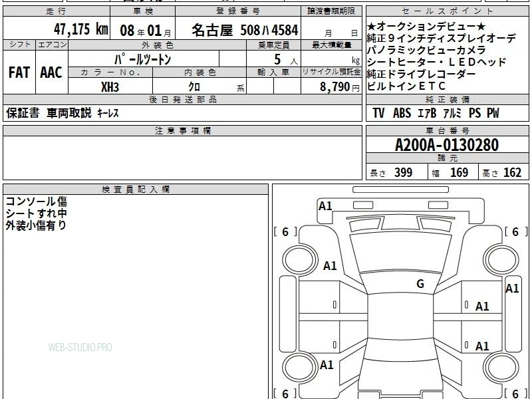Select the '車台番号' header
532x399 pixels.
coord(448,130)
